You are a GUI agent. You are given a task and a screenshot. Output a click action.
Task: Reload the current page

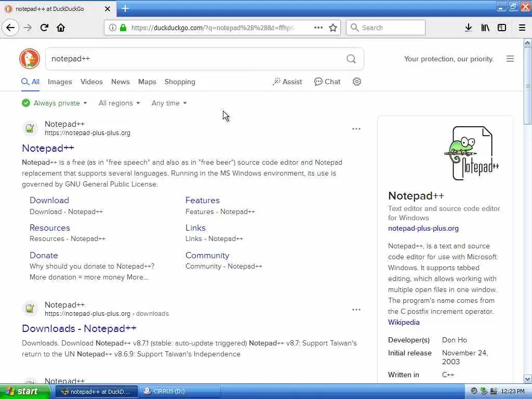click(x=45, y=28)
